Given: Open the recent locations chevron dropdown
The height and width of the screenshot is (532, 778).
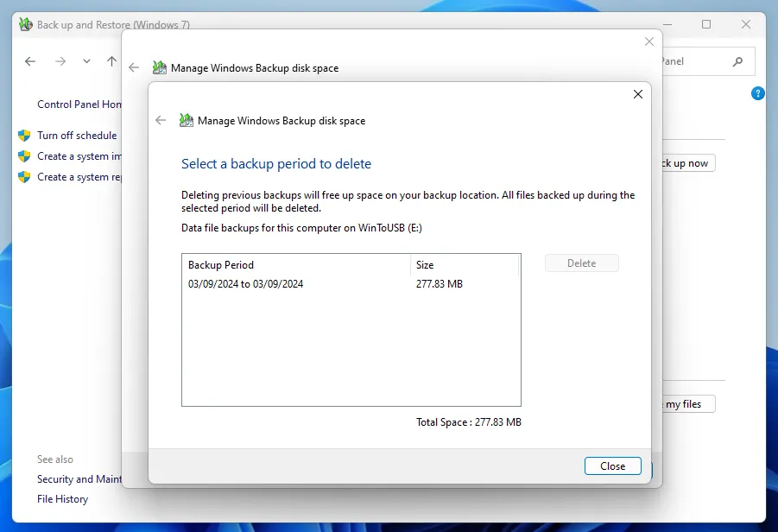Looking at the screenshot, I should [85, 61].
